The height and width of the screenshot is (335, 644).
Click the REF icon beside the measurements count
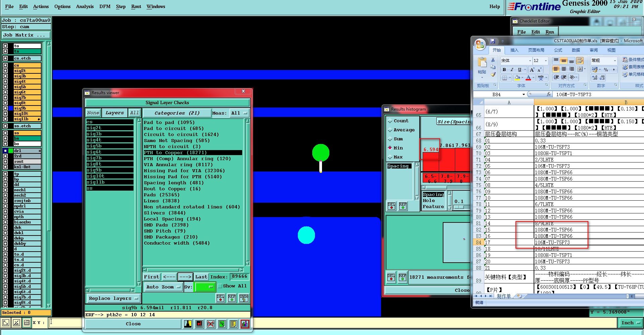(x=402, y=277)
